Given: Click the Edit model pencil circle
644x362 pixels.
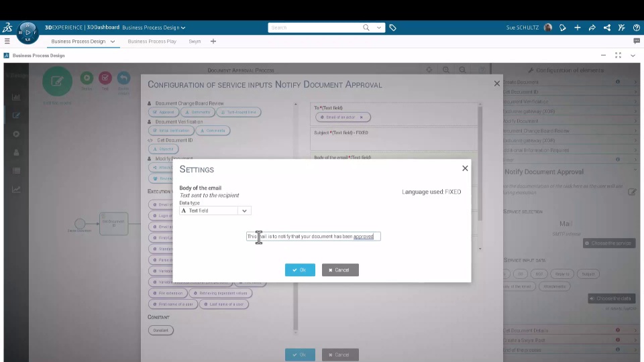Looking at the screenshot, I should 57,81.
